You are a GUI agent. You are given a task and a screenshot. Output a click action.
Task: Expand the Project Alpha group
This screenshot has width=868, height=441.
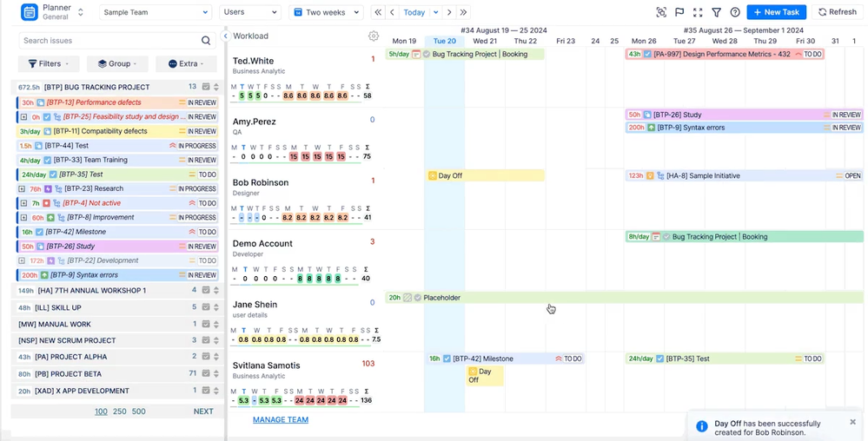[x=215, y=357]
